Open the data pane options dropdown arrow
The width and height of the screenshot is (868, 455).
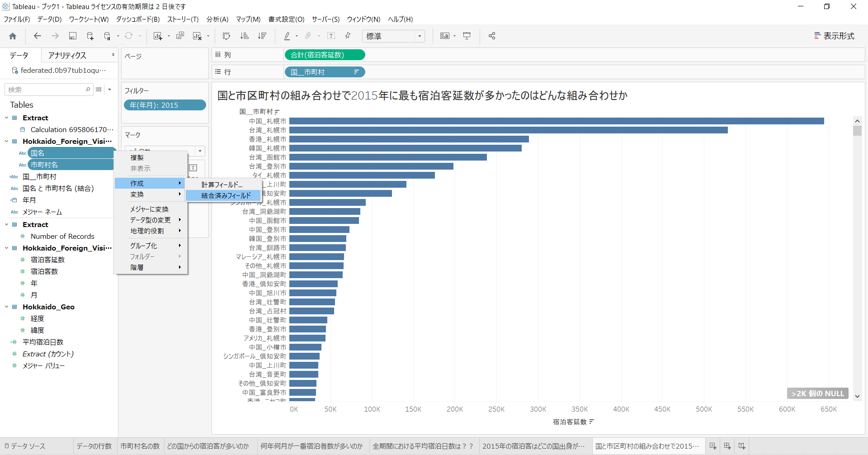coord(110,90)
